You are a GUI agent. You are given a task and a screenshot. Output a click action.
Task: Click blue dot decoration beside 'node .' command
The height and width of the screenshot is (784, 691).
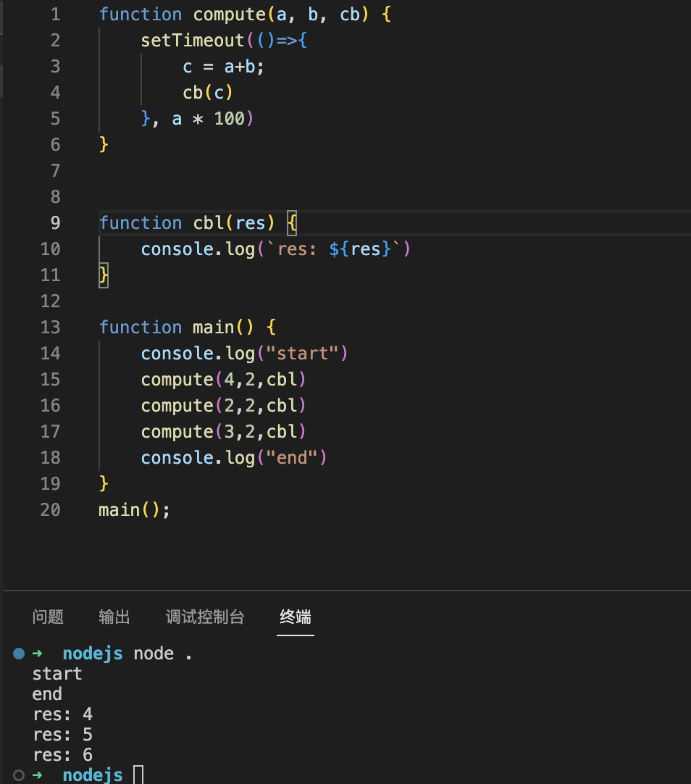(19, 654)
